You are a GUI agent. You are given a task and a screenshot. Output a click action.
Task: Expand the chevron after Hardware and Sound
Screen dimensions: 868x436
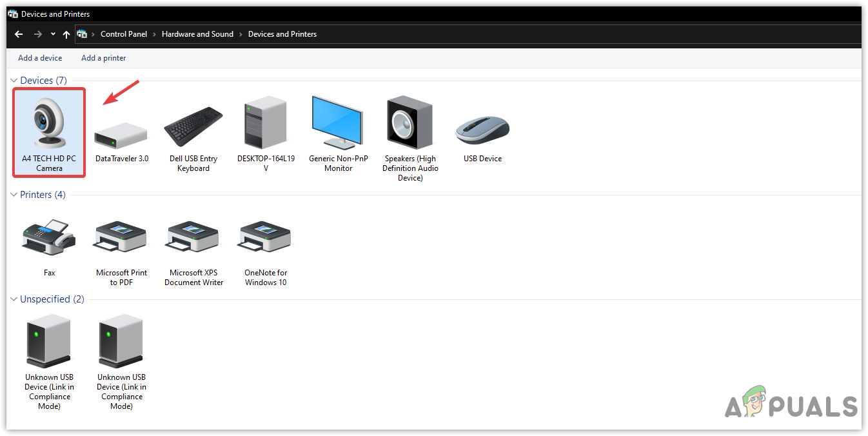[x=241, y=34]
